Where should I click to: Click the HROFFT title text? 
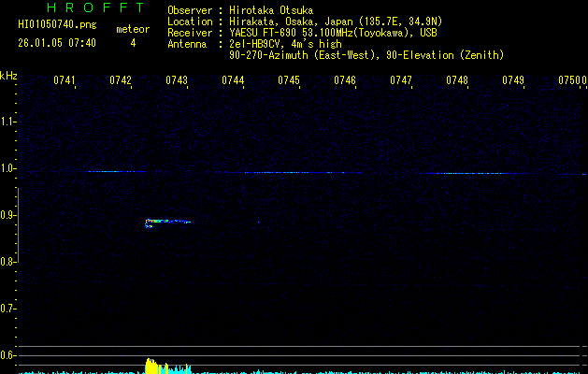(x=89, y=7)
